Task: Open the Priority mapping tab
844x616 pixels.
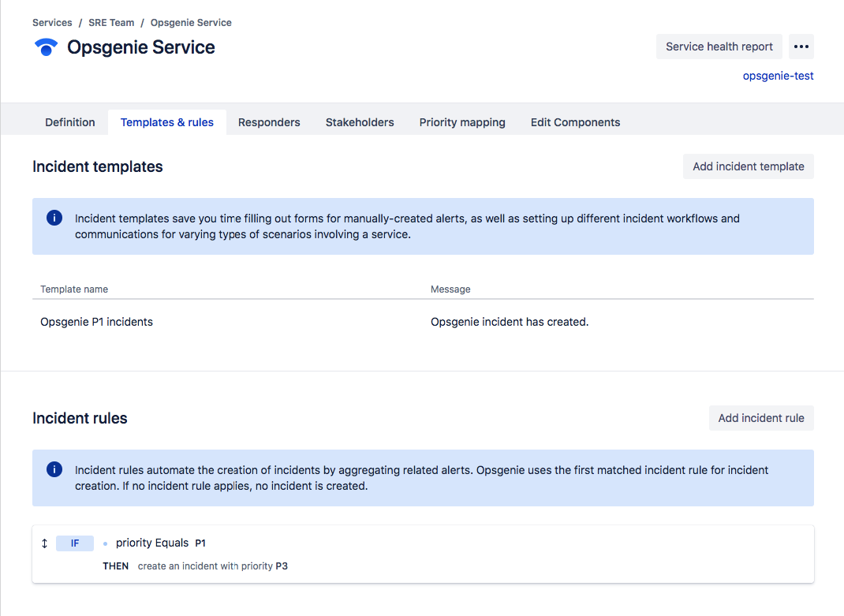Action: [x=462, y=122]
